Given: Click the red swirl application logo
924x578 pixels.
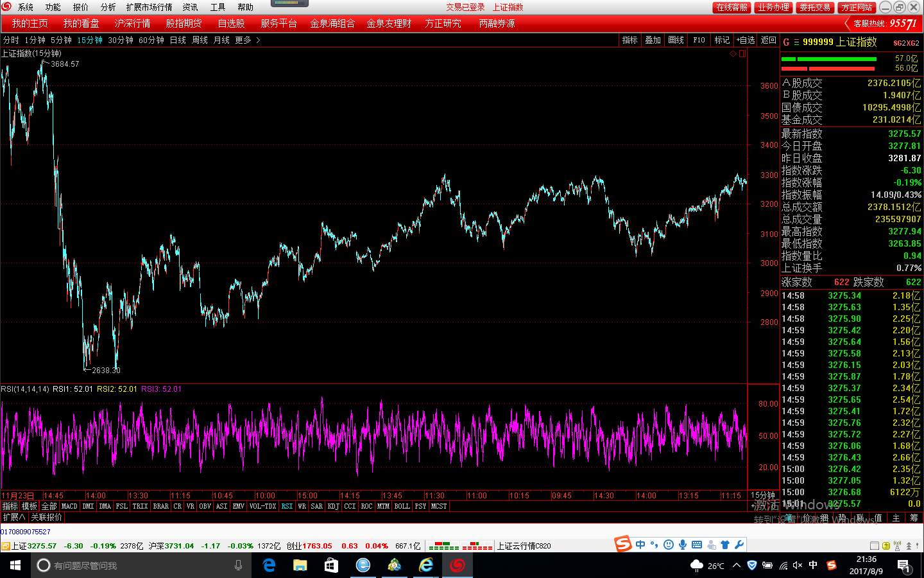Looking at the screenshot, I should point(6,6).
